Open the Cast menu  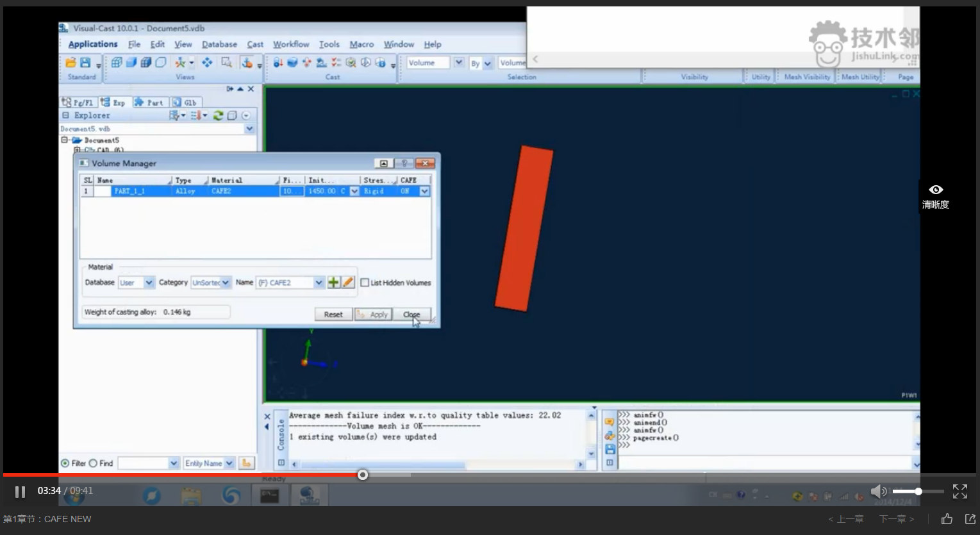[255, 44]
